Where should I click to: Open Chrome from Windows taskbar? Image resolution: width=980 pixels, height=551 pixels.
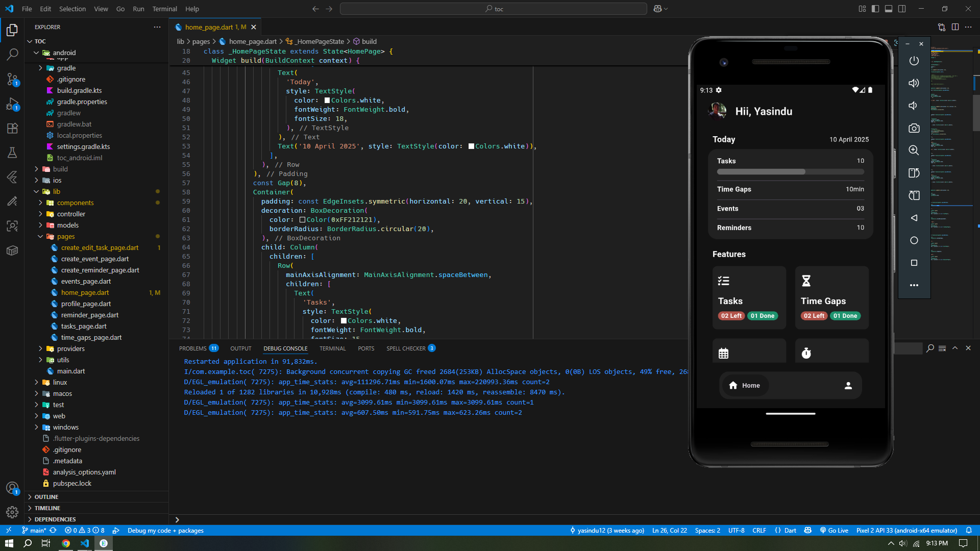pyautogui.click(x=65, y=543)
